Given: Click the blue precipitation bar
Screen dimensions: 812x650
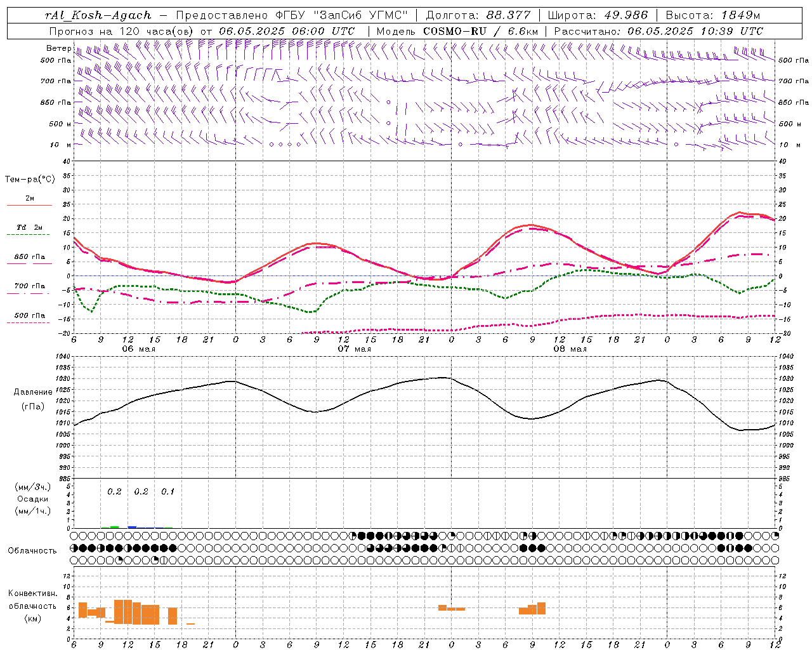Looking at the screenshot, I should click(x=132, y=527).
